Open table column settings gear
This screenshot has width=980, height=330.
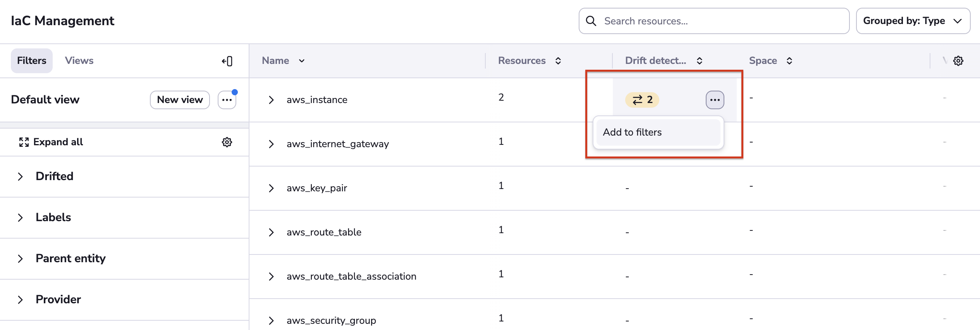958,61
